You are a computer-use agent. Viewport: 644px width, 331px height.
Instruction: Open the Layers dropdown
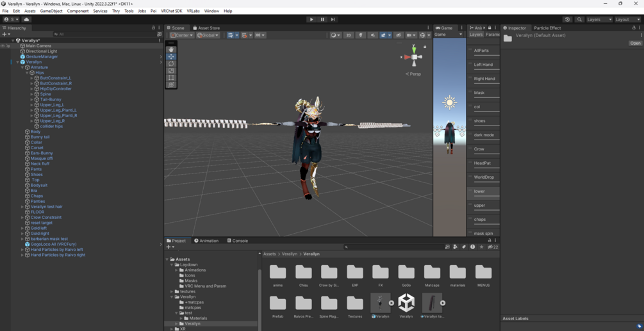[599, 19]
